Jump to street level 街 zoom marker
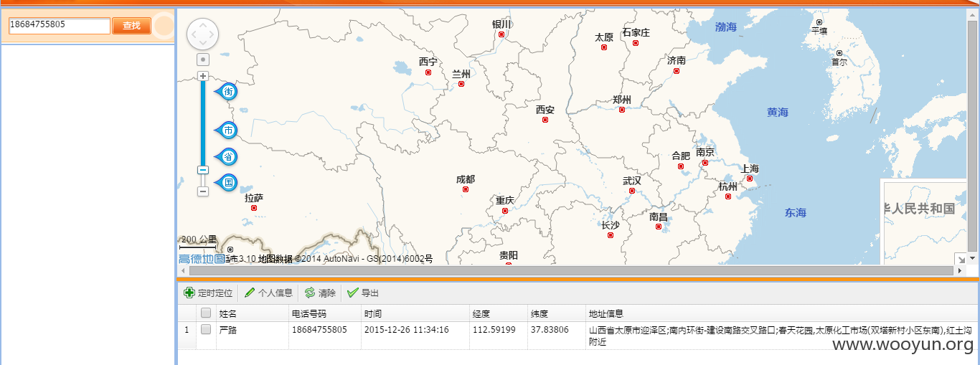The height and width of the screenshot is (365, 980). (227, 92)
